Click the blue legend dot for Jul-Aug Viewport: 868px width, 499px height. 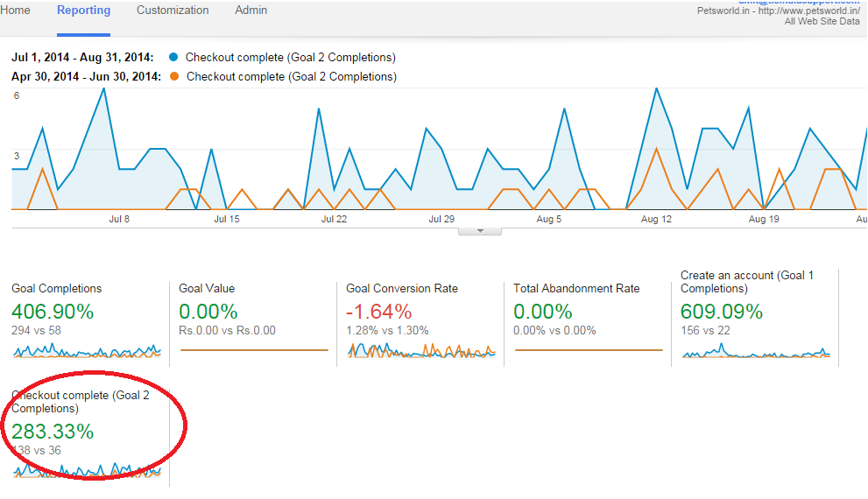173,57
